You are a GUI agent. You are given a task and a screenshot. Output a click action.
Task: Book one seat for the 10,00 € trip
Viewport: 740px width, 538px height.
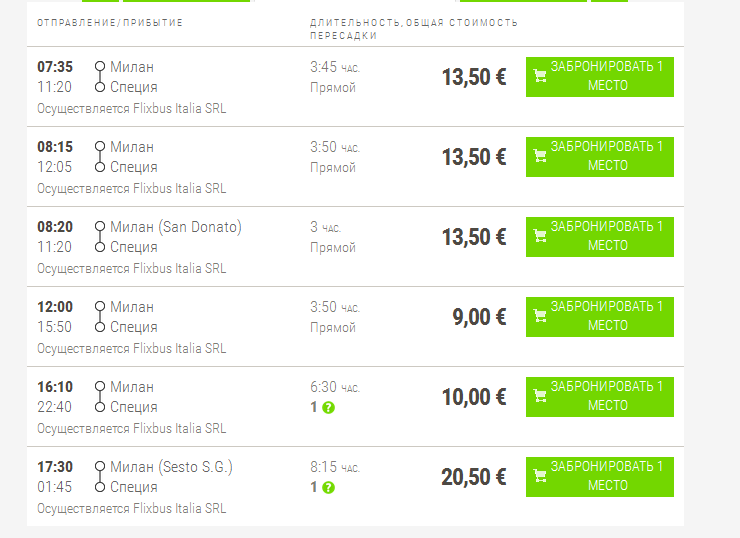pyautogui.click(x=600, y=397)
